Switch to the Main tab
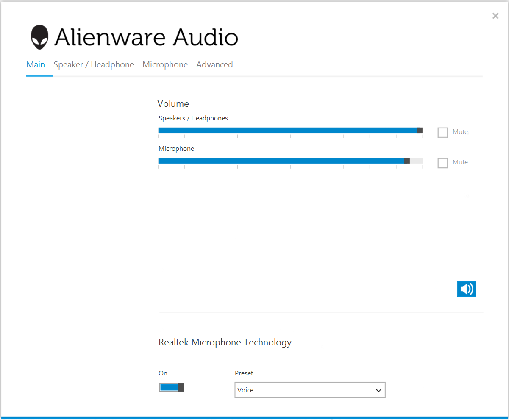 [36, 65]
